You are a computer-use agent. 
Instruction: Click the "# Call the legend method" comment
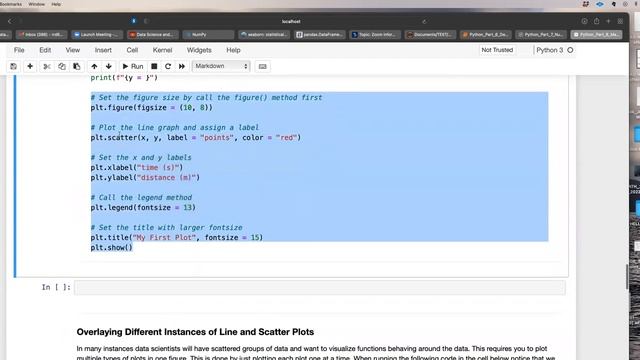pyautogui.click(x=141, y=198)
